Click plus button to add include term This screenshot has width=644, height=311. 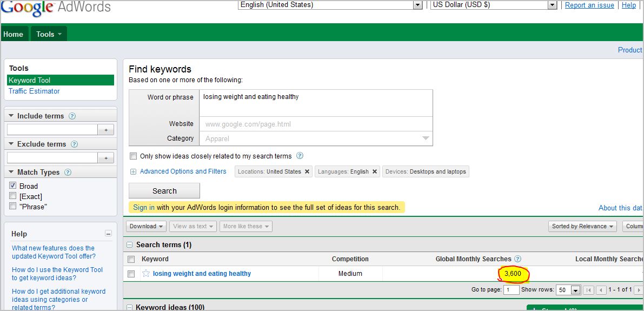pyautogui.click(x=105, y=130)
